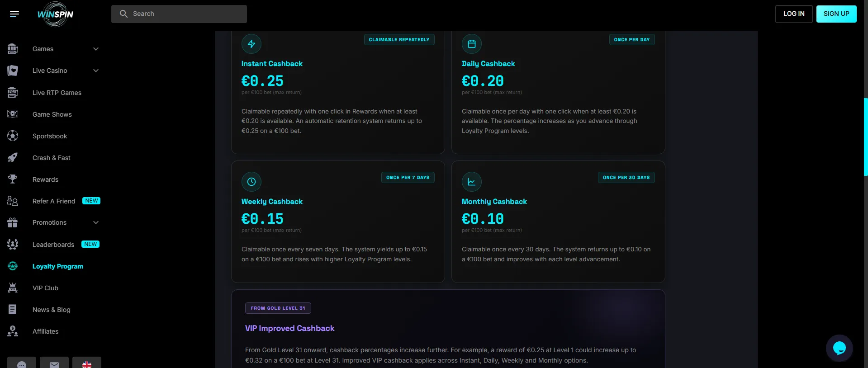Expand the Games submenu chevron
868x368 pixels.
[96, 49]
